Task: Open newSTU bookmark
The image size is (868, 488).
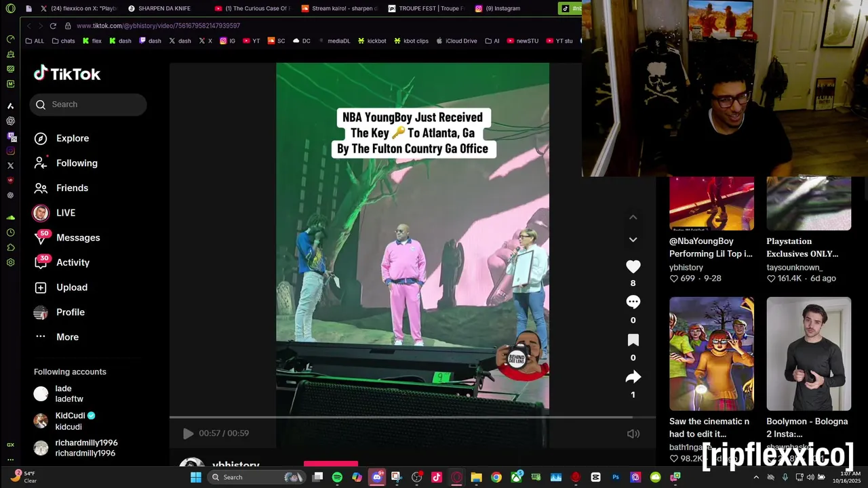Action: (523, 41)
